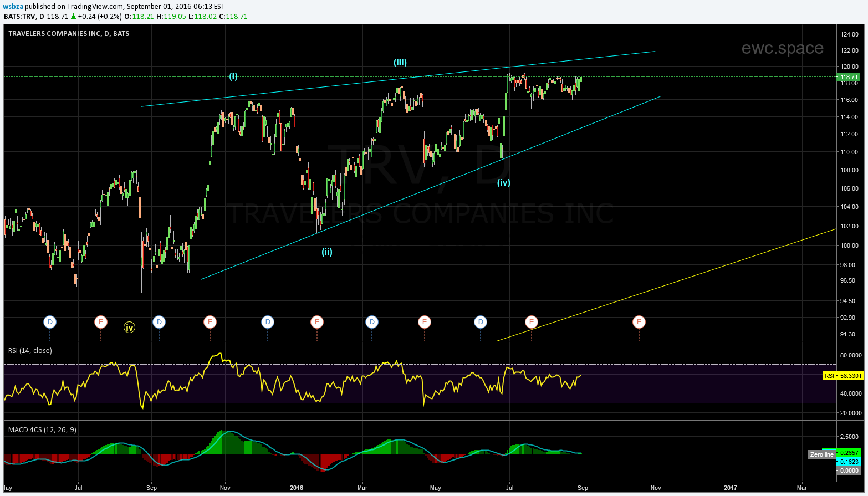
Task: Click the rightmost red E earnings marker
Action: (x=639, y=322)
